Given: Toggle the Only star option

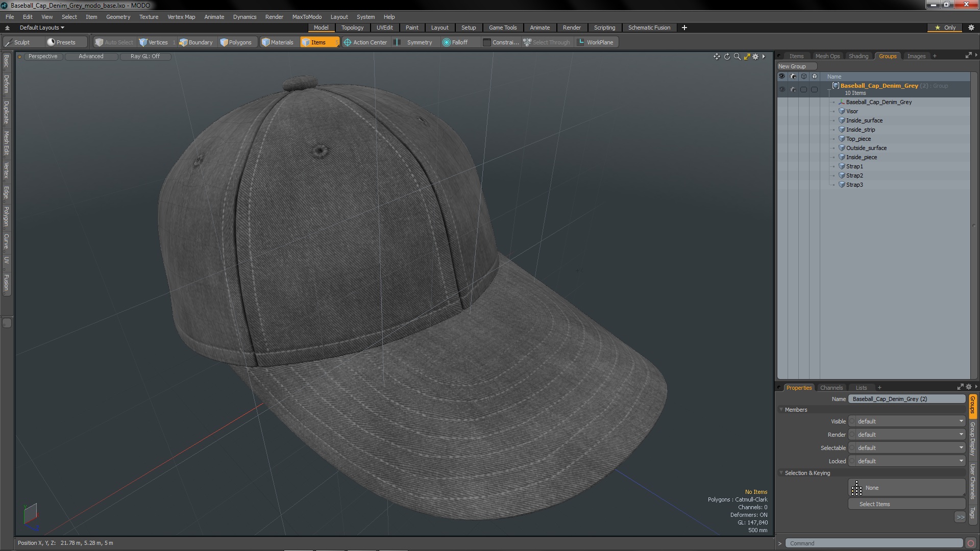Looking at the screenshot, I should [x=945, y=28].
